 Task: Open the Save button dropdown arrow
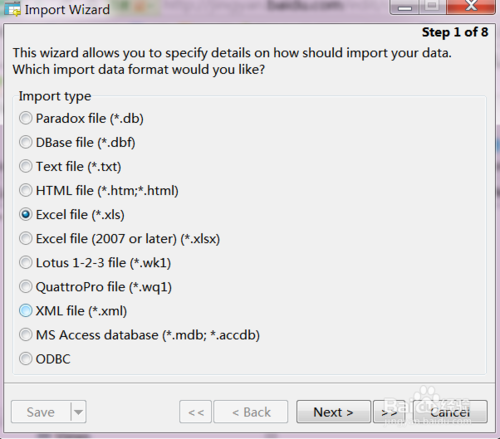[x=79, y=412]
